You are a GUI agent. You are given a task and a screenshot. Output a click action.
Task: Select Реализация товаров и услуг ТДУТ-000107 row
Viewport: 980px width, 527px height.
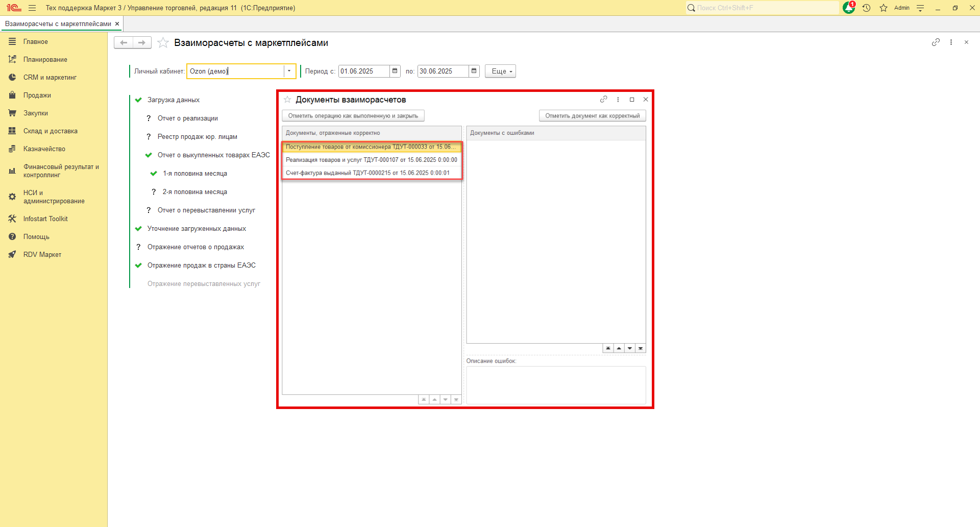click(x=371, y=160)
